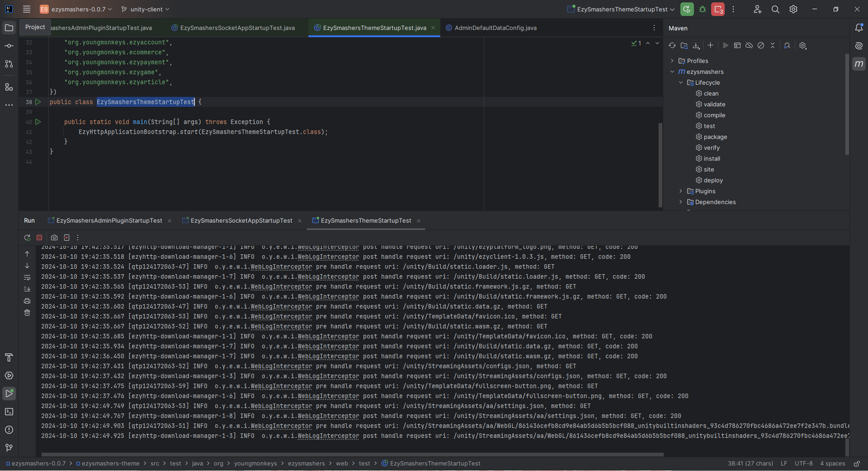This screenshot has width=868, height=471.
Task: Open the unity-client branch dropdown
Action: tap(146, 9)
